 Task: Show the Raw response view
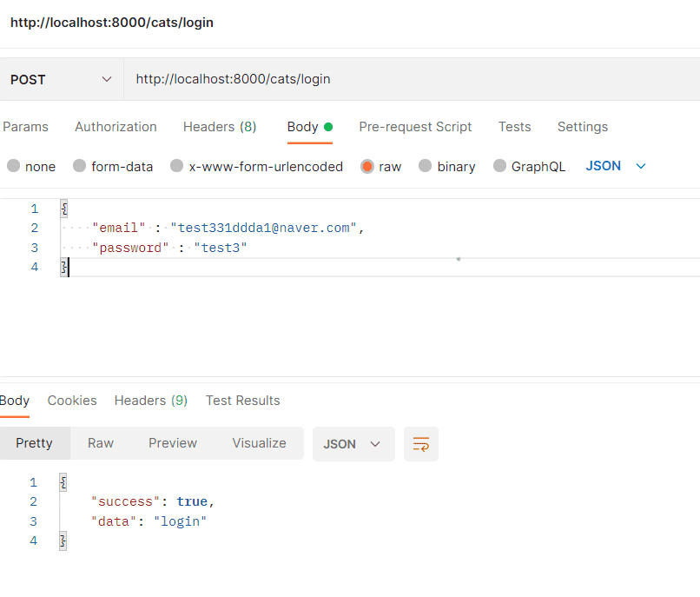(x=101, y=443)
